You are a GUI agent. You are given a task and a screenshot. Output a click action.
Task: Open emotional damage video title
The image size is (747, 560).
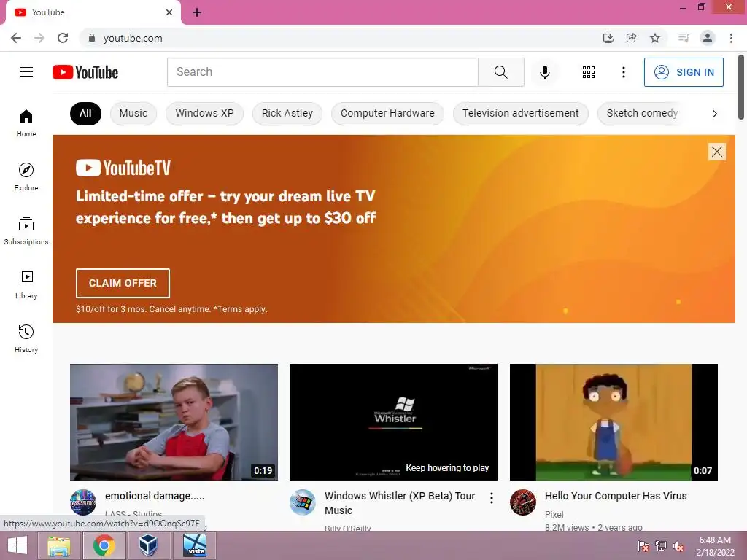(x=155, y=496)
